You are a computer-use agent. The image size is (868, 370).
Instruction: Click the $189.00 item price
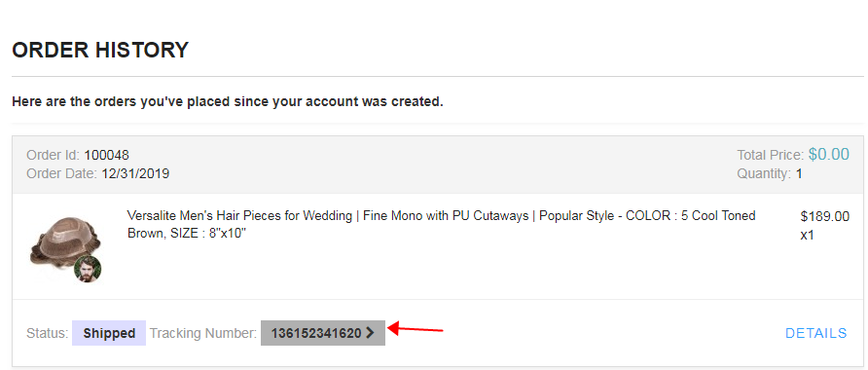pyautogui.click(x=825, y=216)
